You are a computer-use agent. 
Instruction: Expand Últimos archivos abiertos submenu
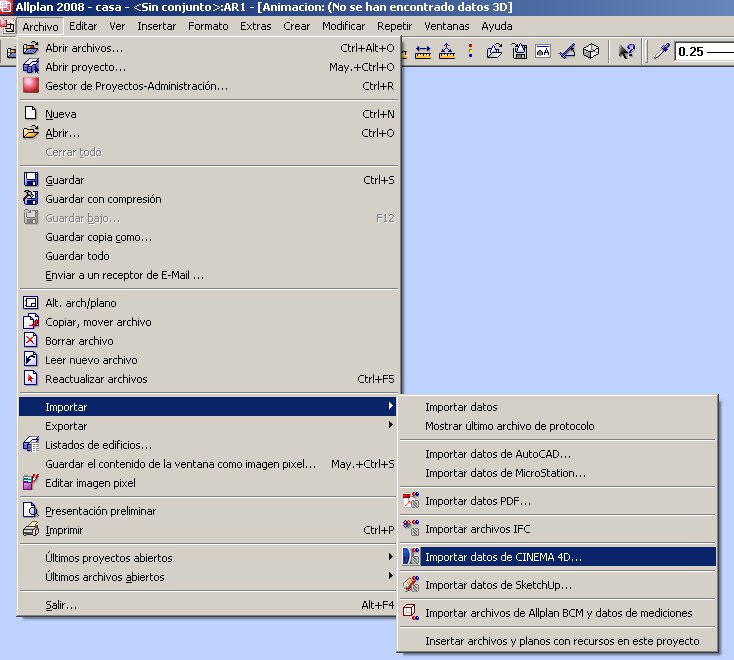pos(105,577)
